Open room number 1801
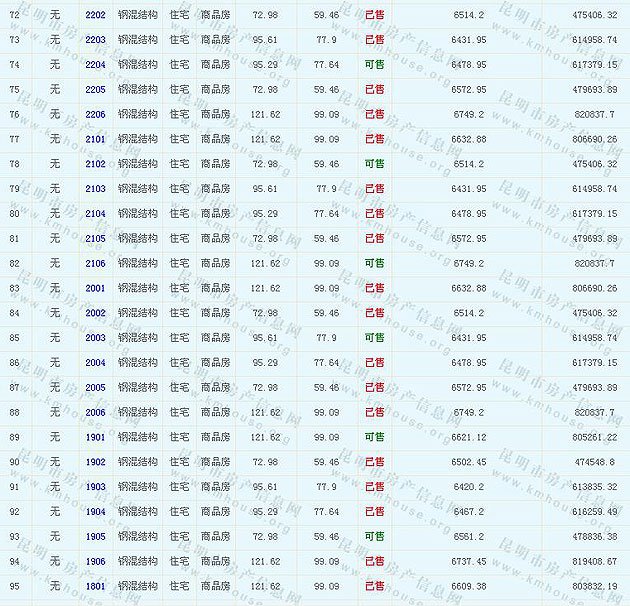The width and height of the screenshot is (630, 606). [95, 586]
